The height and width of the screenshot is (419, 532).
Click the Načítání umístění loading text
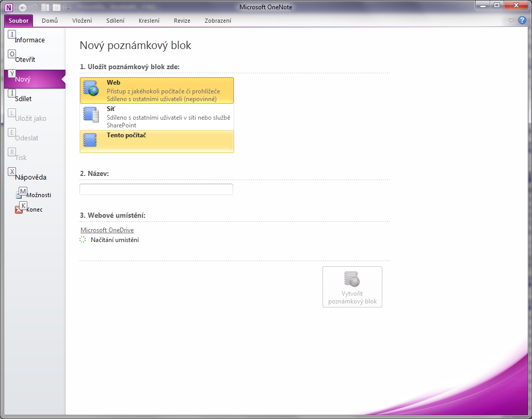tap(115, 240)
